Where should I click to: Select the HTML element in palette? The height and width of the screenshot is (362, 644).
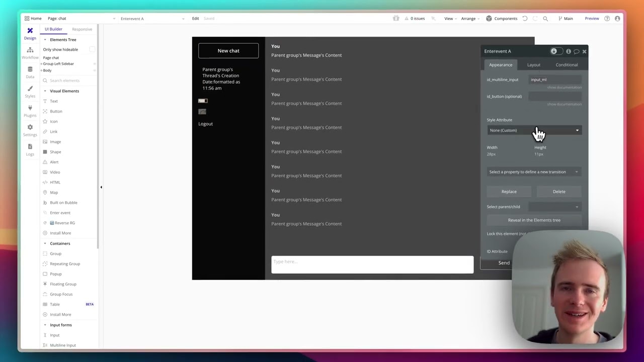55,182
